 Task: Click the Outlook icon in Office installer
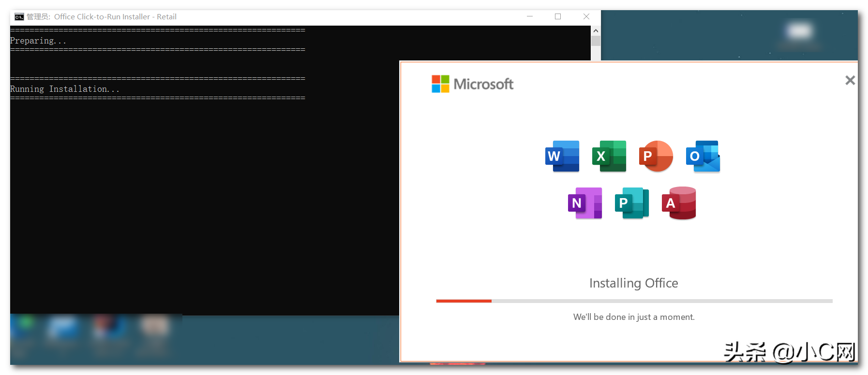click(x=703, y=156)
